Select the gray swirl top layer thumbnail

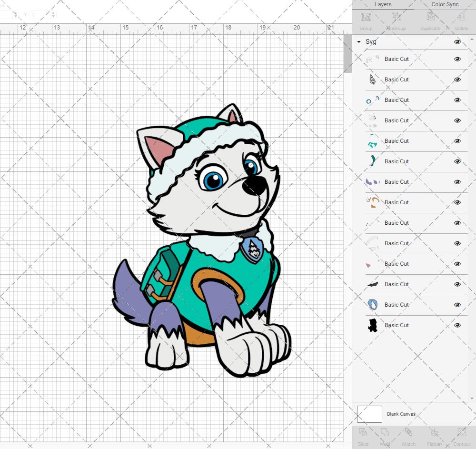coord(373,59)
